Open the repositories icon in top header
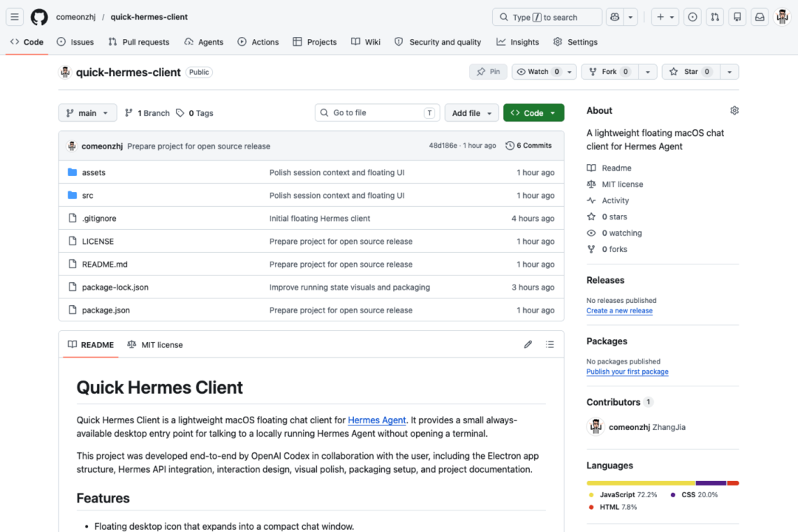 737,17
